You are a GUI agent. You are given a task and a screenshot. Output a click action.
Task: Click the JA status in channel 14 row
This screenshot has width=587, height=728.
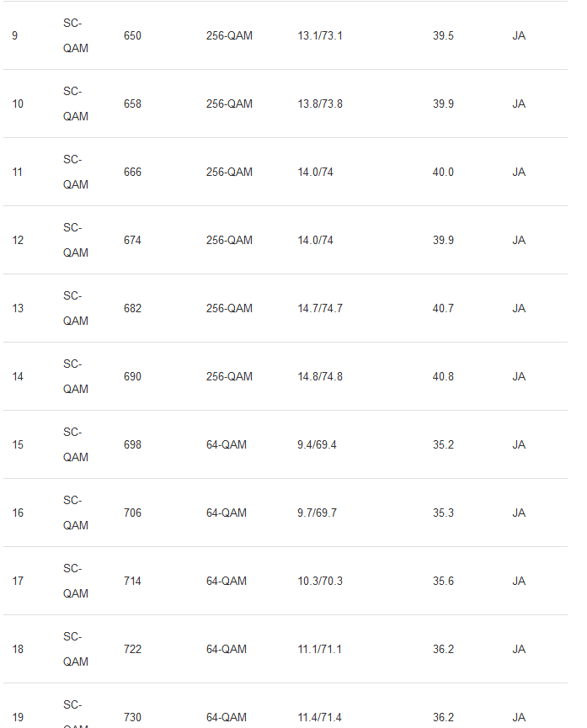click(x=519, y=377)
